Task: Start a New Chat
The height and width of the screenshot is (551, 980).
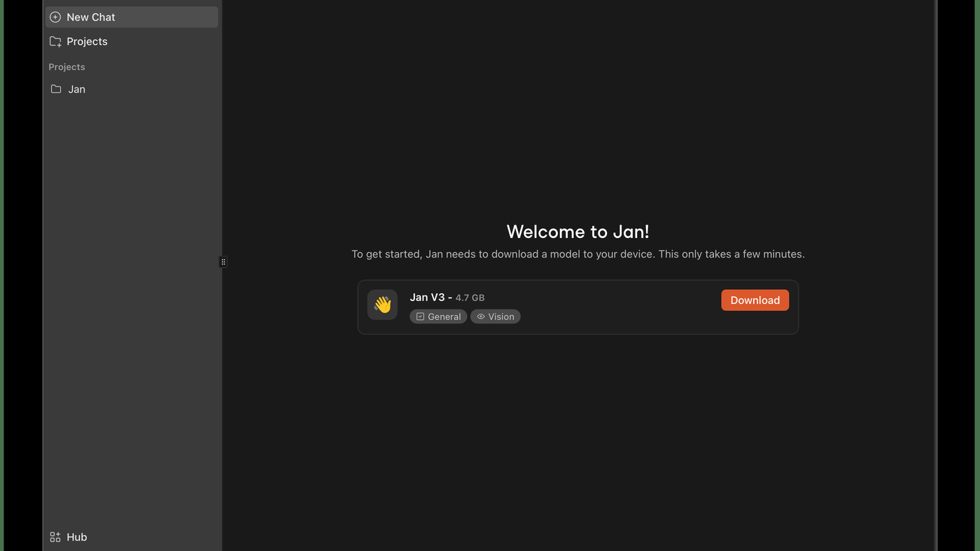Action: tap(132, 17)
